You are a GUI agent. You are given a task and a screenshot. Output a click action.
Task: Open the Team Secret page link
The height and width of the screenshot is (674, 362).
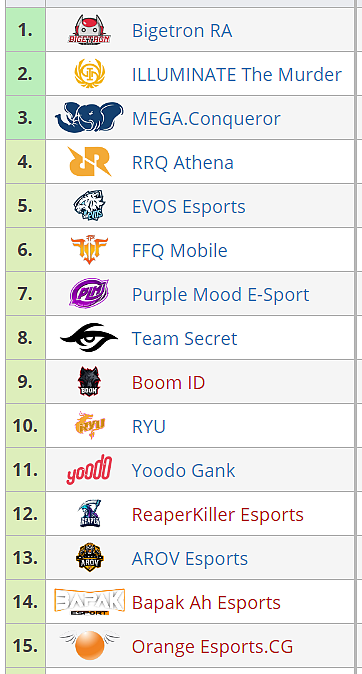(x=184, y=338)
